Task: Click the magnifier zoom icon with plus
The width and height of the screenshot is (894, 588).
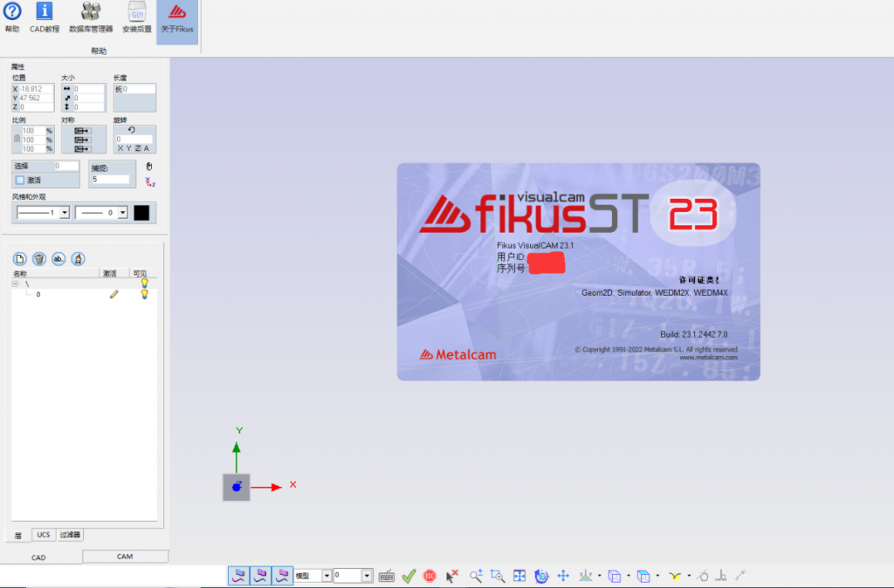Action: click(x=476, y=576)
